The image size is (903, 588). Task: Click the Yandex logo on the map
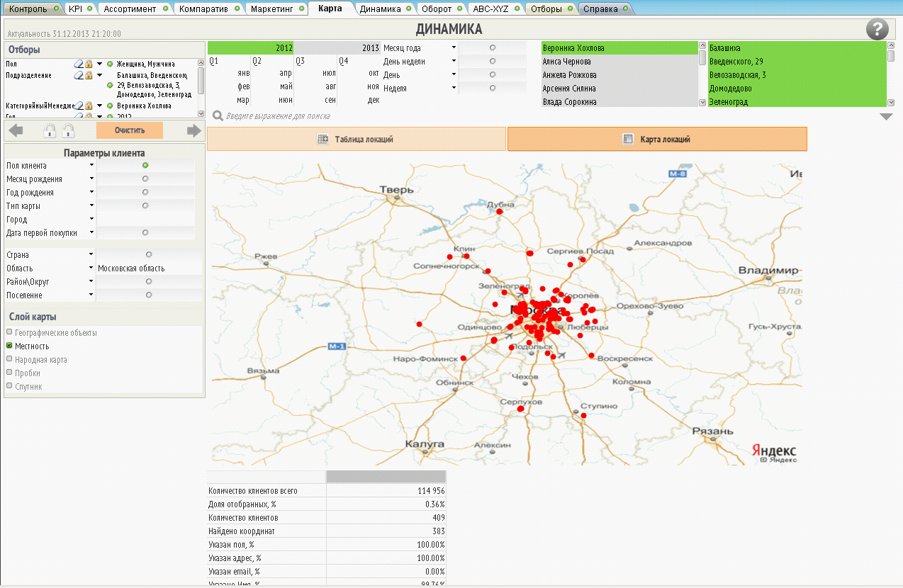pyautogui.click(x=774, y=451)
